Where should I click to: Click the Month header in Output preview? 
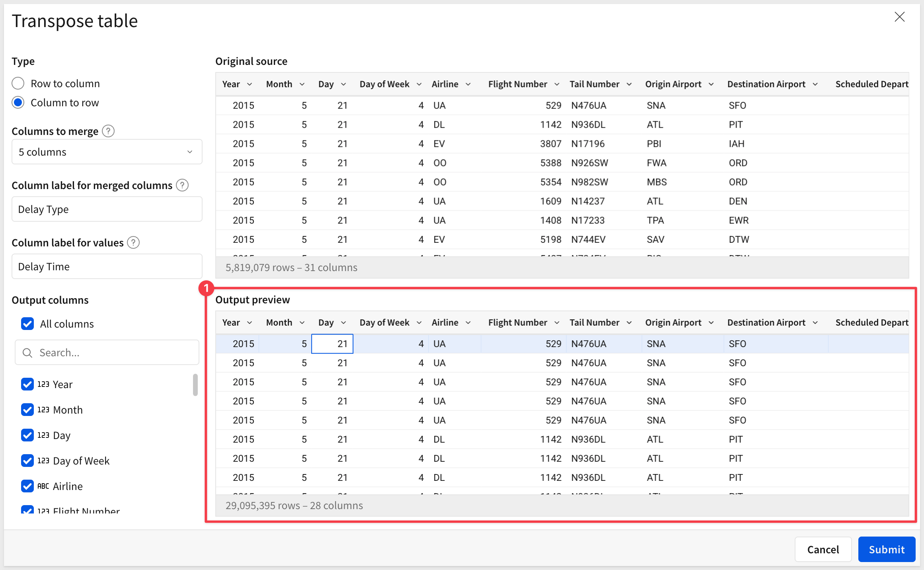[x=279, y=322]
